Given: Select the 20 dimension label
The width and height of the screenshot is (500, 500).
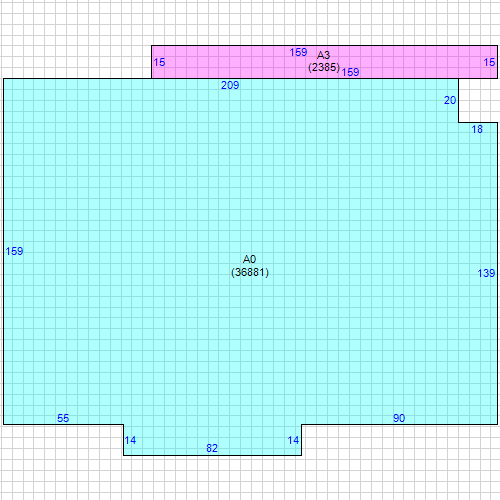Looking at the screenshot, I should [450, 100].
